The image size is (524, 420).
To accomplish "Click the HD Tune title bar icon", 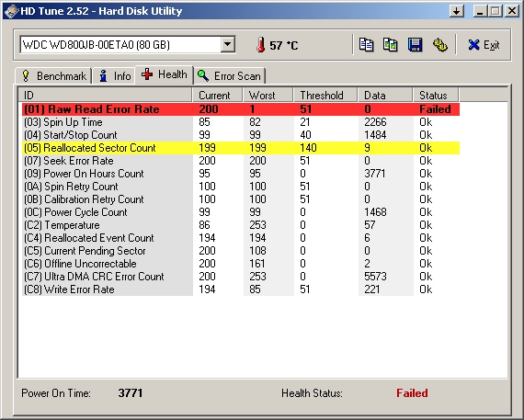I will tap(11, 11).
